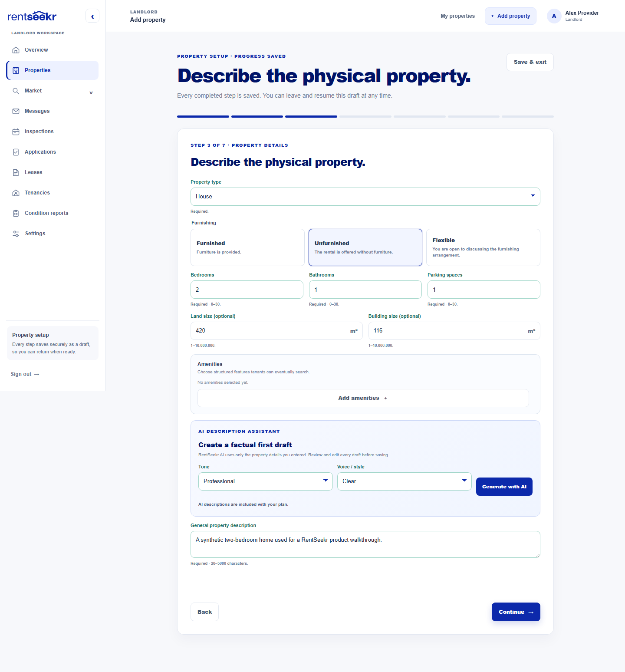Click the last progress bar segment
This screenshot has height=672, width=625.
click(x=528, y=116)
